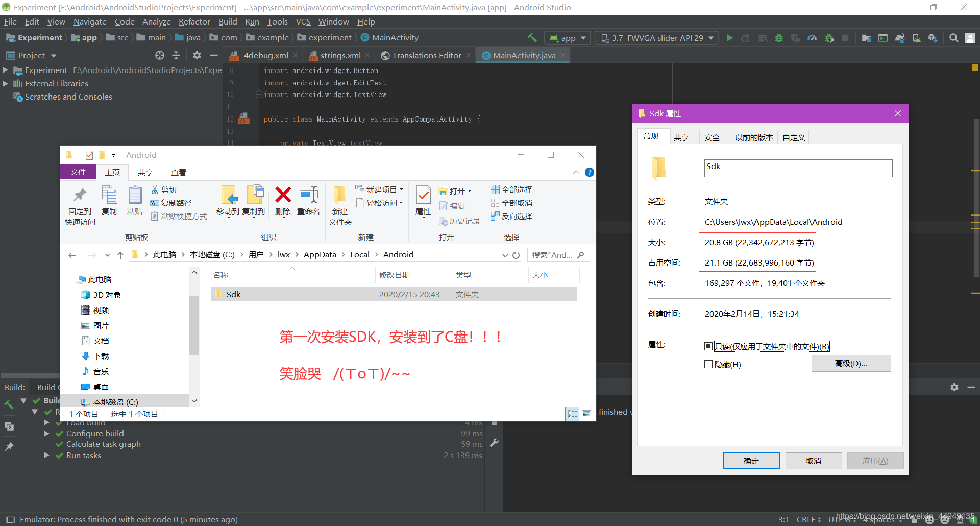Run the app with the green play icon
The image size is (980, 526).
pos(729,38)
